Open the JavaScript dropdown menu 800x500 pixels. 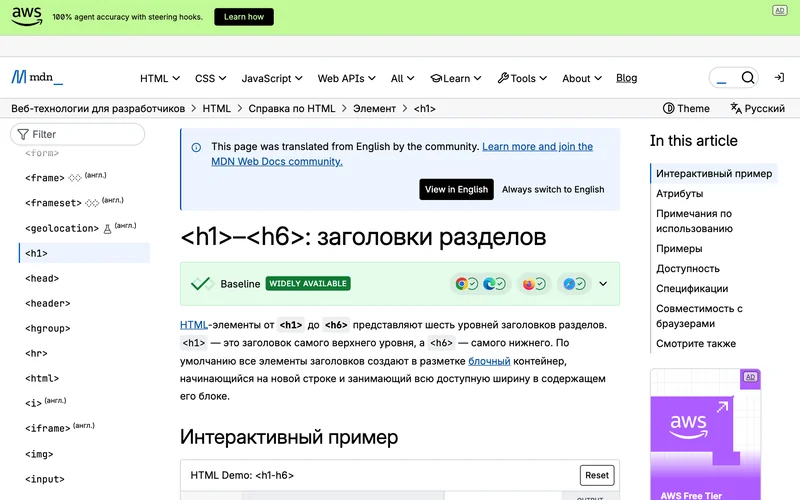pyautogui.click(x=272, y=78)
